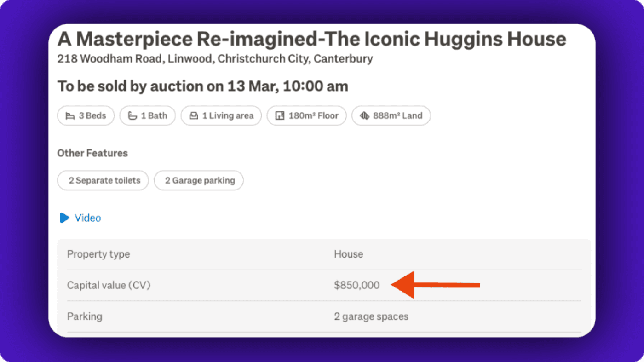This screenshot has height=362, width=644.
Task: Click the Huggins House listing title
Action: (311, 40)
